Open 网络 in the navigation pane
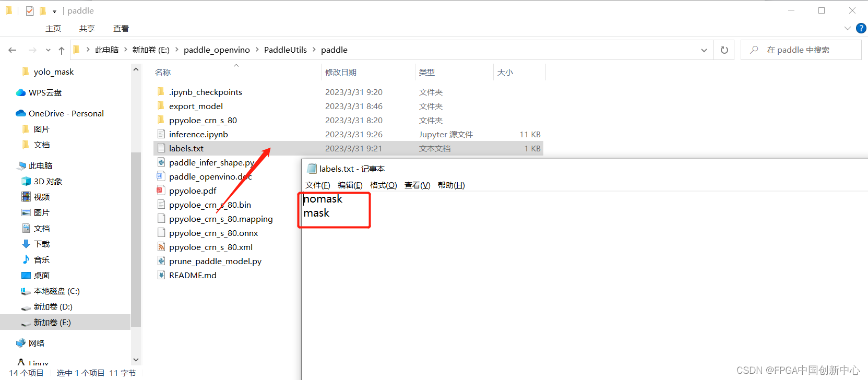This screenshot has width=868, height=380. pyautogui.click(x=37, y=343)
